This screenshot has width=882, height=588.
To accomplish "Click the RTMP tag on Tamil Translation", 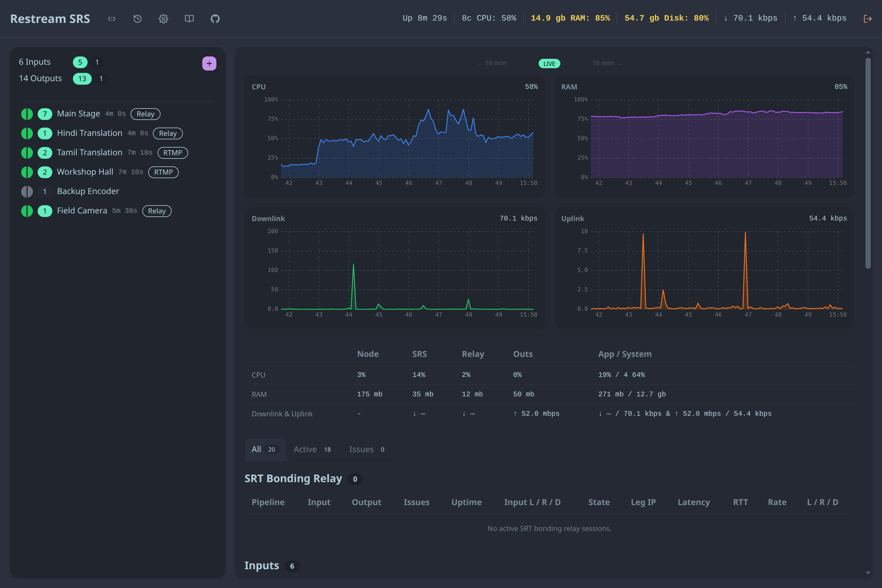I will click(173, 153).
